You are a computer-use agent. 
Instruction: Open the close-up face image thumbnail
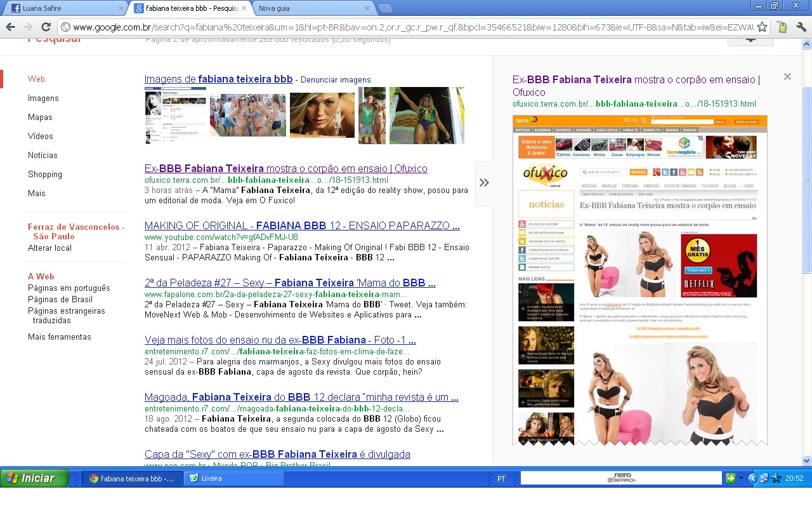click(x=322, y=116)
